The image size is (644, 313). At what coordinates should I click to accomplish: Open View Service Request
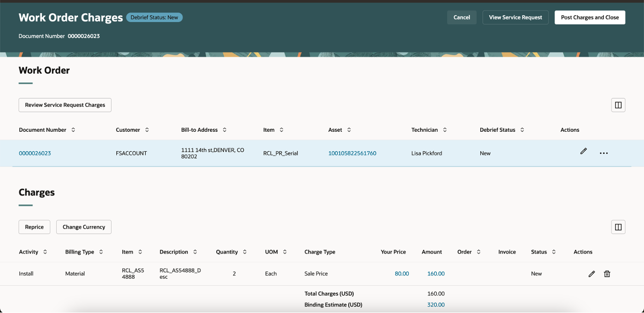pos(516,17)
